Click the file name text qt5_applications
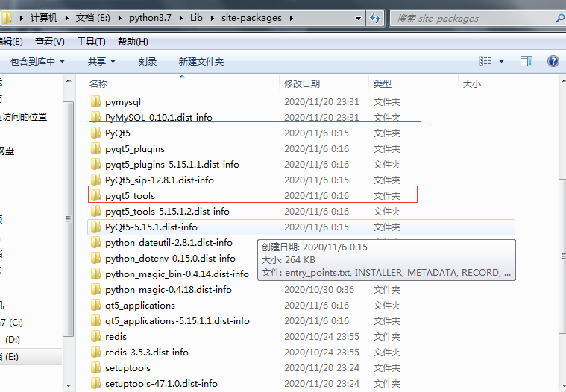This screenshot has width=566, height=392. (x=140, y=306)
